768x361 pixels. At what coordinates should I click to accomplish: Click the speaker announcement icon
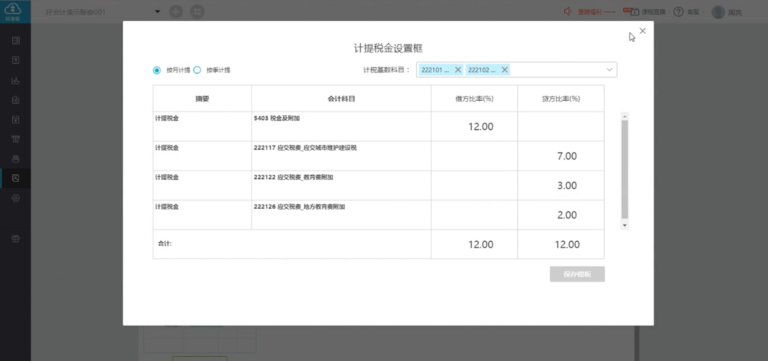pos(568,11)
